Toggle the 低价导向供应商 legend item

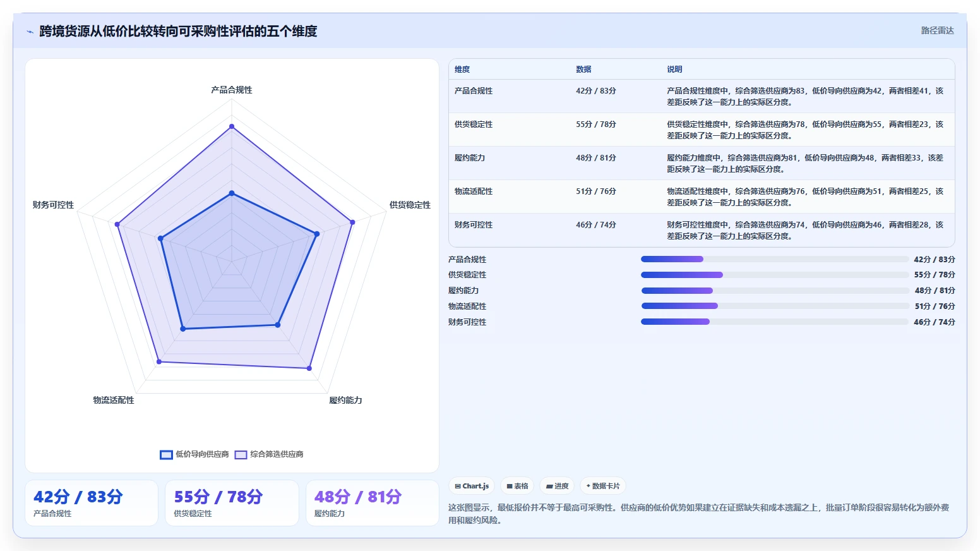tap(194, 454)
